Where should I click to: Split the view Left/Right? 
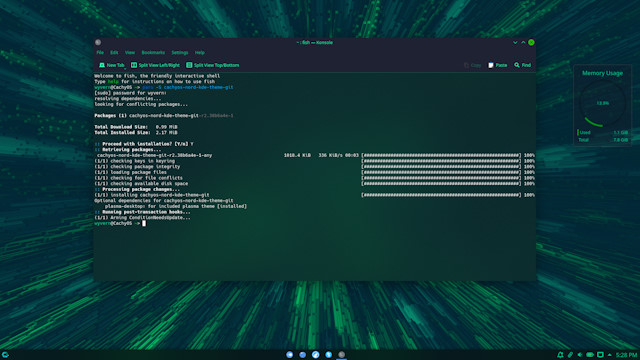[155, 65]
